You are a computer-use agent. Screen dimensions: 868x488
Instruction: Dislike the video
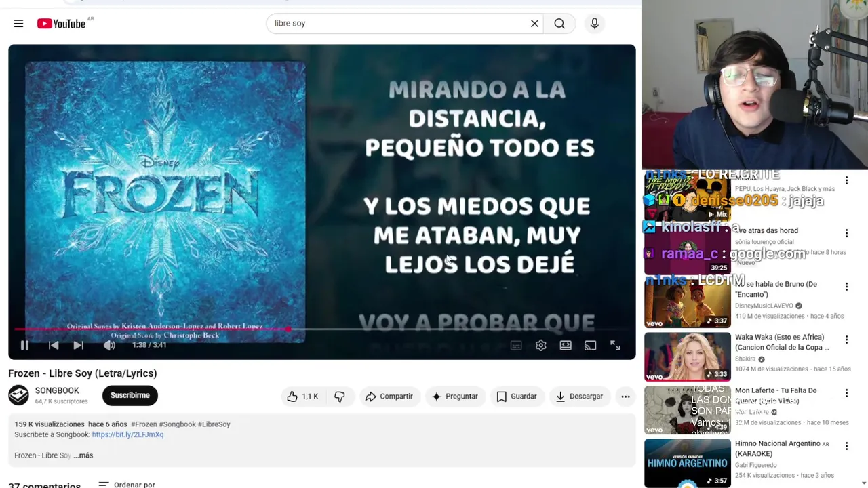click(x=340, y=396)
